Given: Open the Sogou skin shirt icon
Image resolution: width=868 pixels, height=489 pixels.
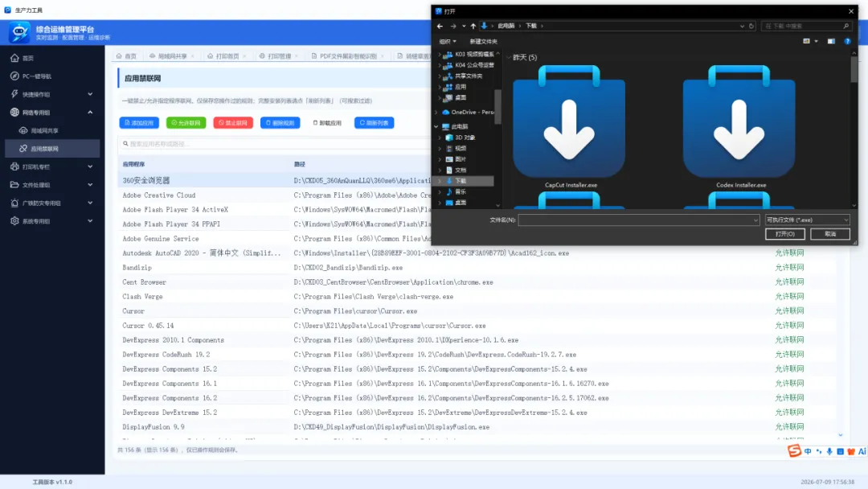Looking at the screenshot, I should click(x=851, y=451).
